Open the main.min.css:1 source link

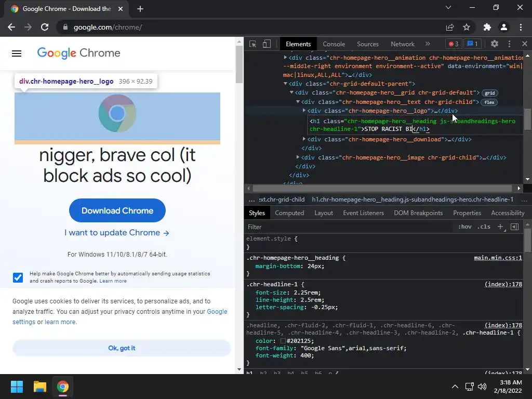pyautogui.click(x=498, y=258)
